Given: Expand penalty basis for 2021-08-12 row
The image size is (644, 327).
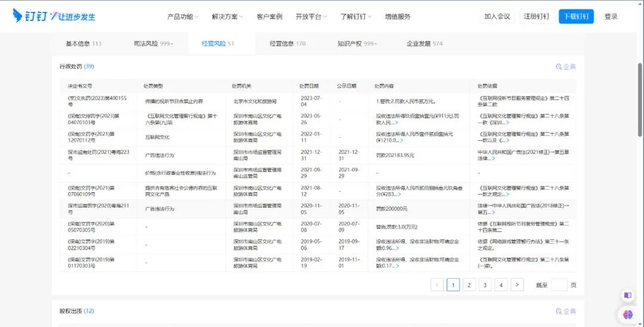Looking at the screenshot, I should pos(507,194).
